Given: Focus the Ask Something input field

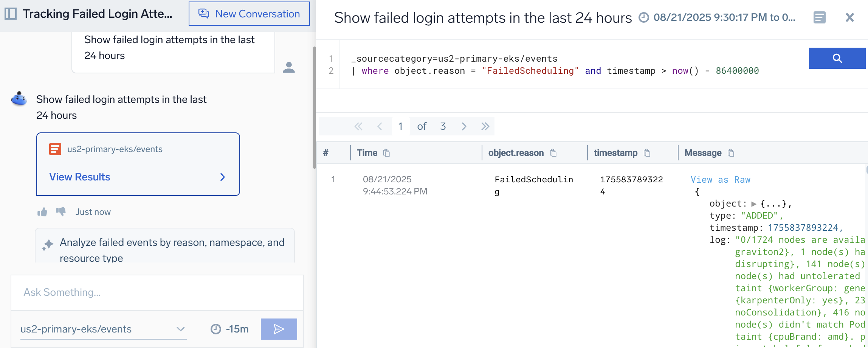Looking at the screenshot, I should [x=157, y=292].
